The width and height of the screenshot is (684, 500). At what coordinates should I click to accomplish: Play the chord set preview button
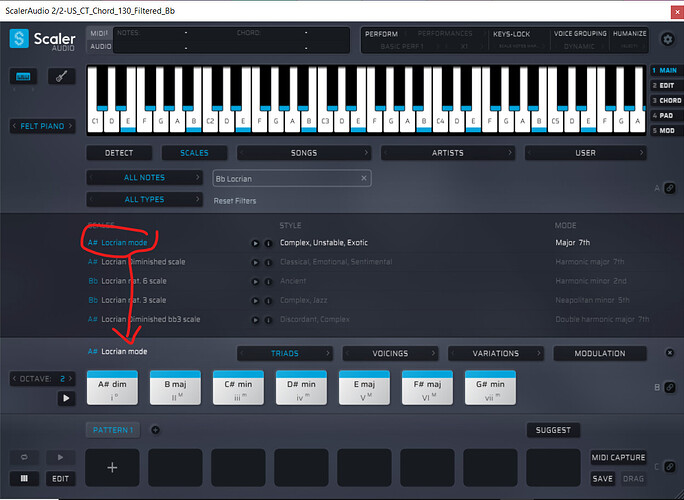pos(66,398)
